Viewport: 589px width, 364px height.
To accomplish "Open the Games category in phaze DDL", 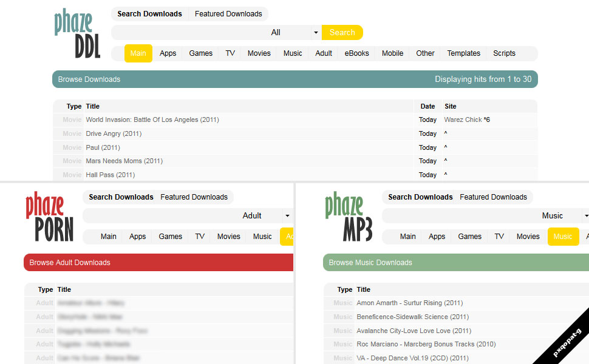I will [200, 53].
